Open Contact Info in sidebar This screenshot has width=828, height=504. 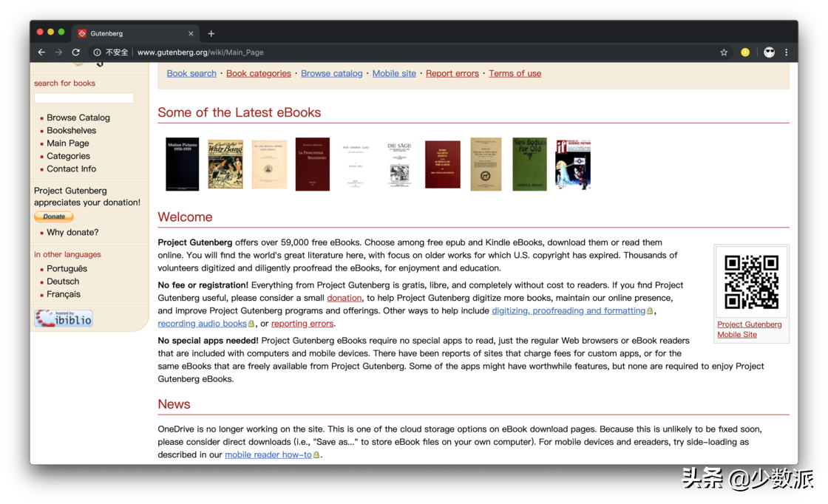point(71,169)
